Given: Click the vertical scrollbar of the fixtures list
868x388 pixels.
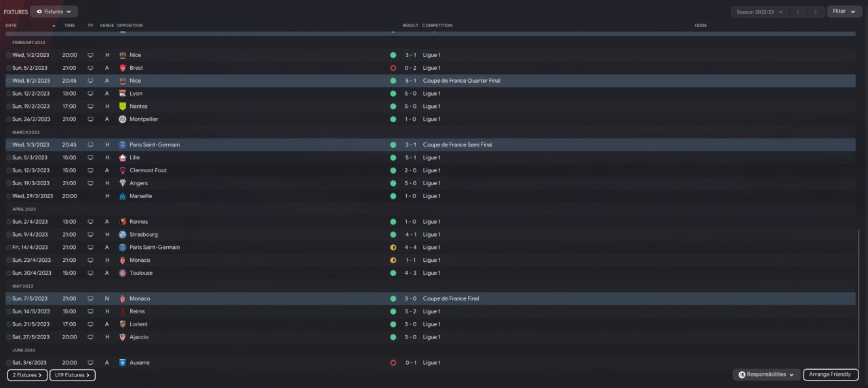Looking at the screenshot, I should coord(859,298).
